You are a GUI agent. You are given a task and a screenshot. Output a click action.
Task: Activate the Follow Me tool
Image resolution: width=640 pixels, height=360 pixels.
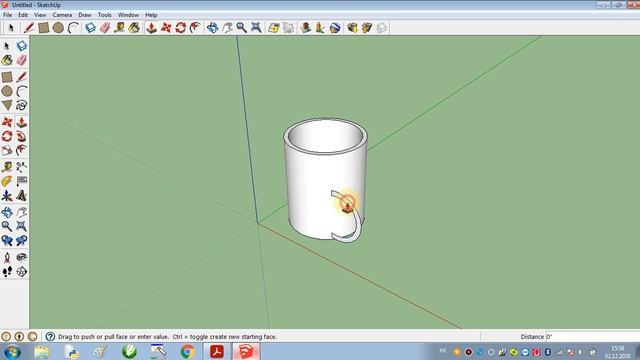(22, 136)
